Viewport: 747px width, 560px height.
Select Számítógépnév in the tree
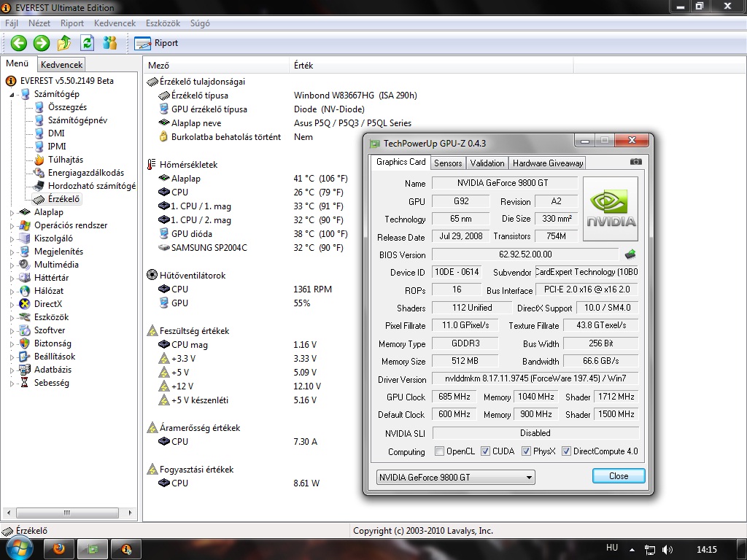[x=77, y=120]
